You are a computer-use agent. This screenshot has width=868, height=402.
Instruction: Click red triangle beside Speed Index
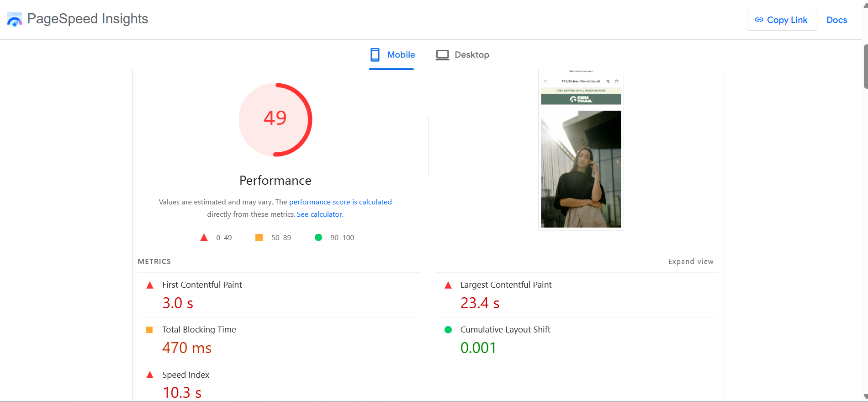150,375
